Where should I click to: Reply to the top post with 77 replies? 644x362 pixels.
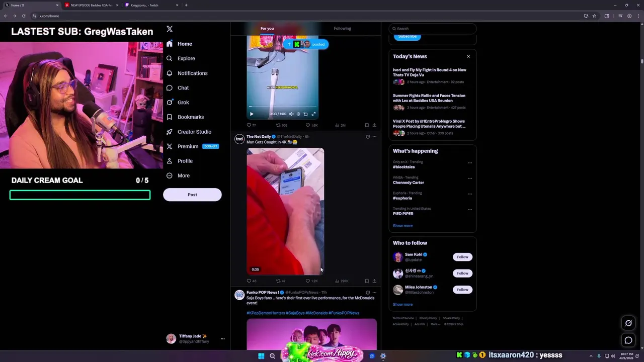tap(251, 125)
